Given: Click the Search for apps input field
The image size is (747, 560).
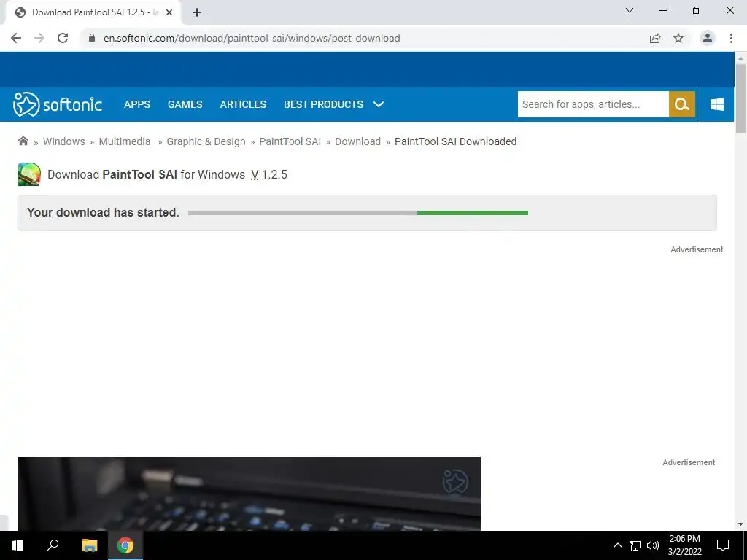Looking at the screenshot, I should (x=593, y=104).
